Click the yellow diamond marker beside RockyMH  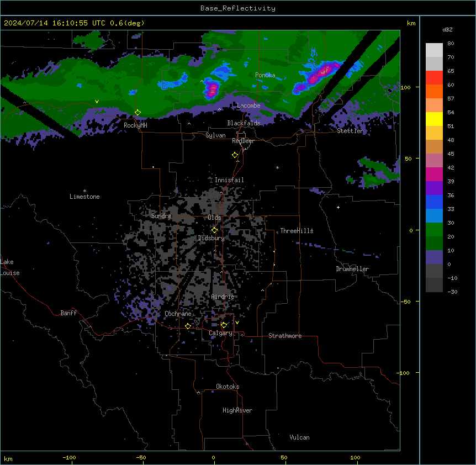click(x=137, y=113)
